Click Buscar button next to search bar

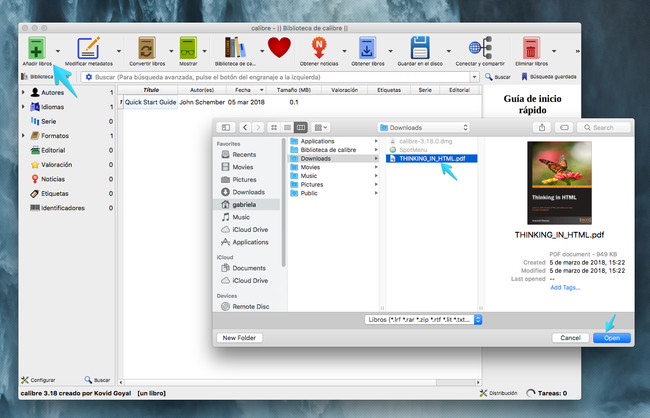tap(498, 77)
